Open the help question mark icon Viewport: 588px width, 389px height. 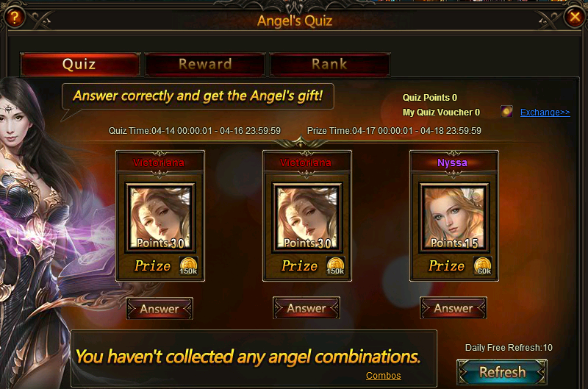pyautogui.click(x=14, y=17)
